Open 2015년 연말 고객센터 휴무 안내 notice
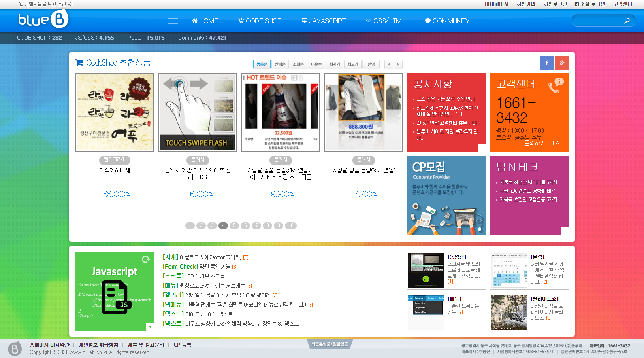The width and height of the screenshot is (644, 358). coord(446,123)
